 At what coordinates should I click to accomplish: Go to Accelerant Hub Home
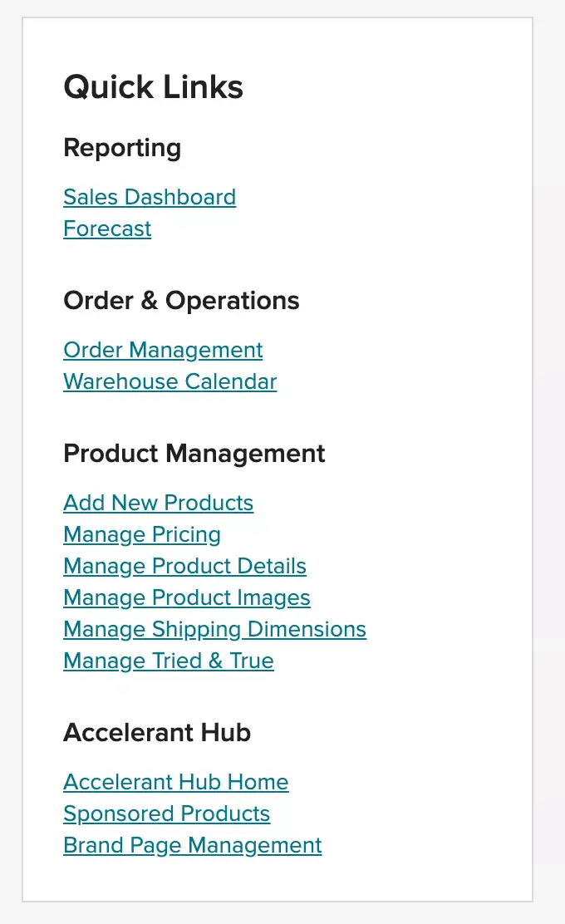coord(175,782)
